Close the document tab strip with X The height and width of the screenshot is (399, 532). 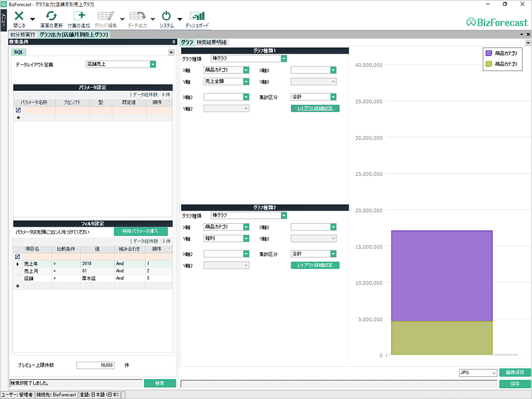pos(528,35)
